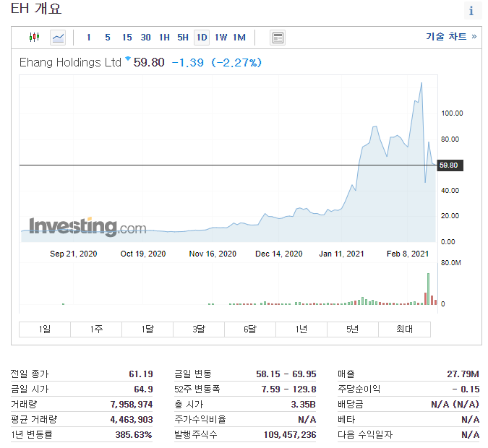Select the 30 minute interval

[145, 38]
